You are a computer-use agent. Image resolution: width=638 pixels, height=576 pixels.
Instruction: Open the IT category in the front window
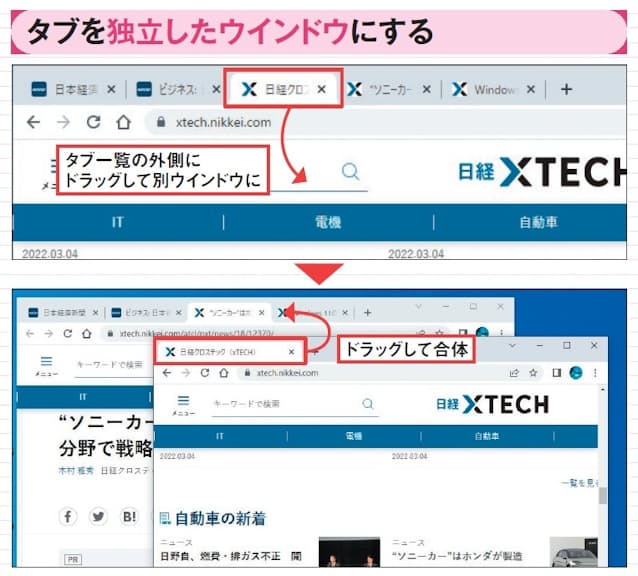pyautogui.click(x=220, y=436)
